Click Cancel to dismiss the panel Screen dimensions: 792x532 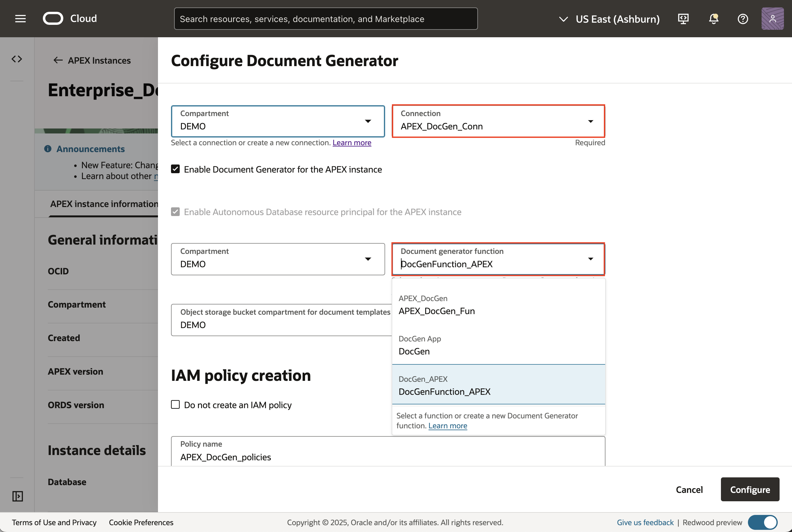[689, 489]
